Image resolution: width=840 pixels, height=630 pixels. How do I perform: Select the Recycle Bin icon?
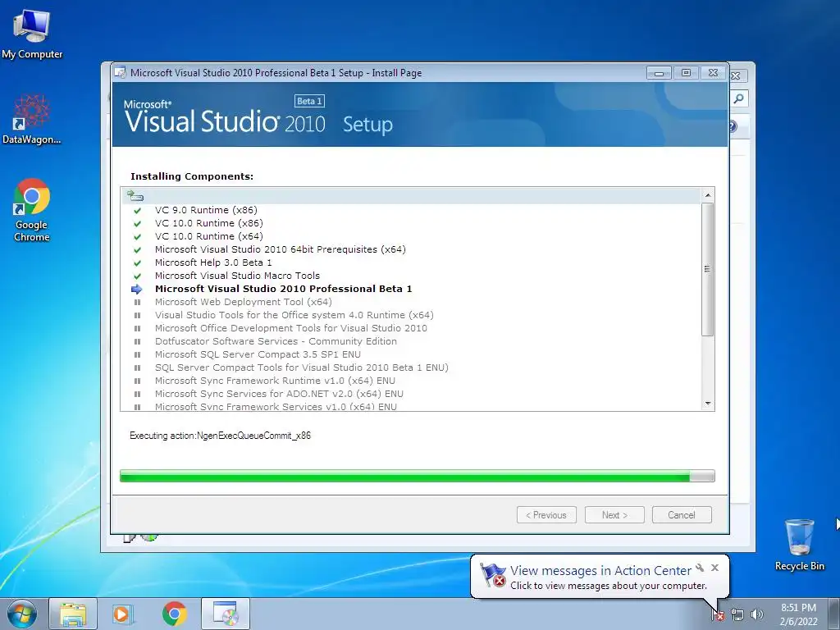(x=799, y=545)
